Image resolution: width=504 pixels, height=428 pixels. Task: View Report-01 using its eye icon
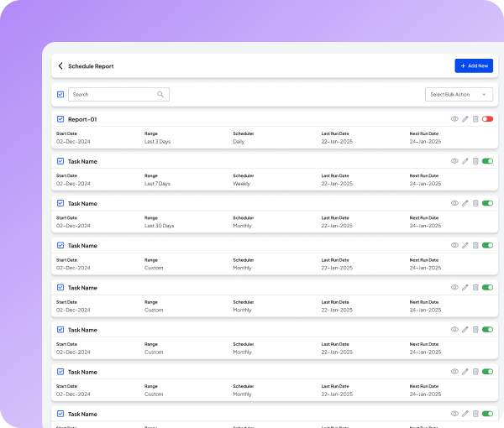(454, 119)
